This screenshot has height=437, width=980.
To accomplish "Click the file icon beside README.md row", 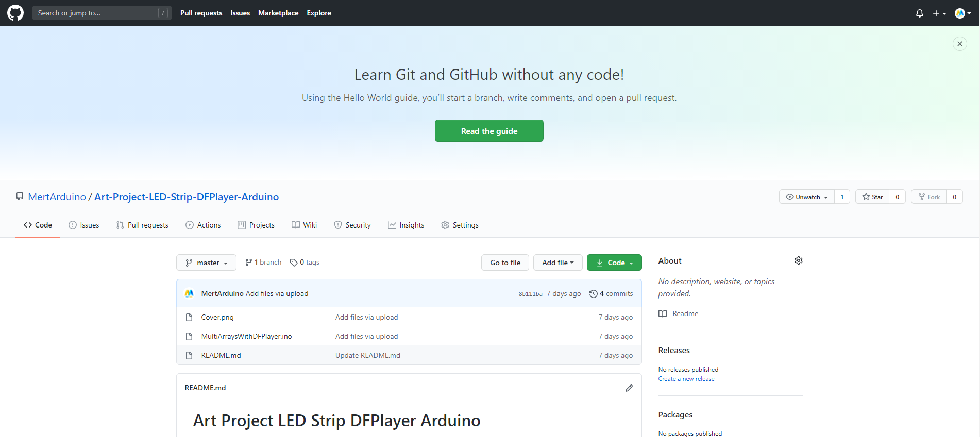I will (189, 355).
